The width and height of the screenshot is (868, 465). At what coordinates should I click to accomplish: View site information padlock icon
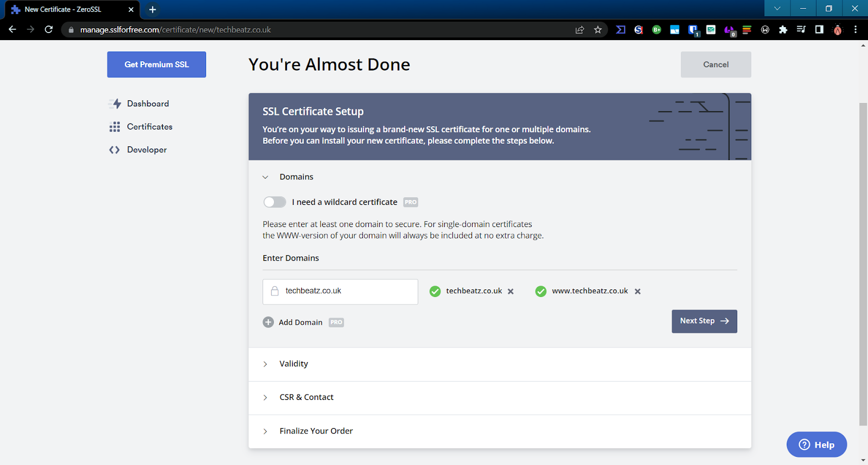tap(71, 30)
